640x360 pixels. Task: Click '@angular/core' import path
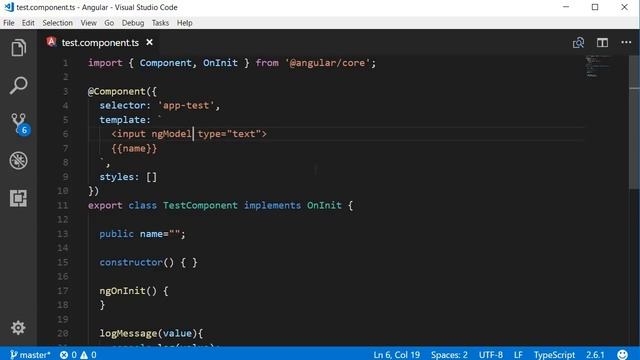pyautogui.click(x=328, y=63)
